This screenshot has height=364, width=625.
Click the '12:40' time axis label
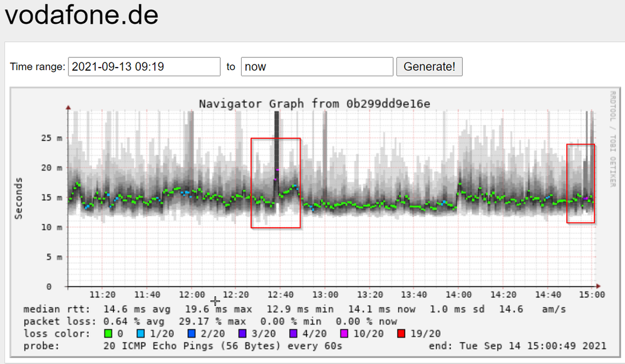tap(280, 295)
